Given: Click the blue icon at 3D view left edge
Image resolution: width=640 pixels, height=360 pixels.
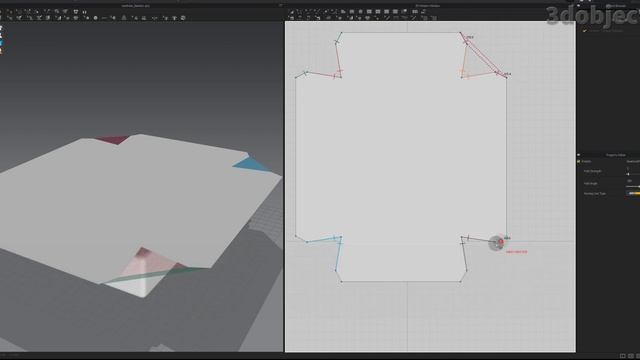Looking at the screenshot, I should tap(1, 43).
